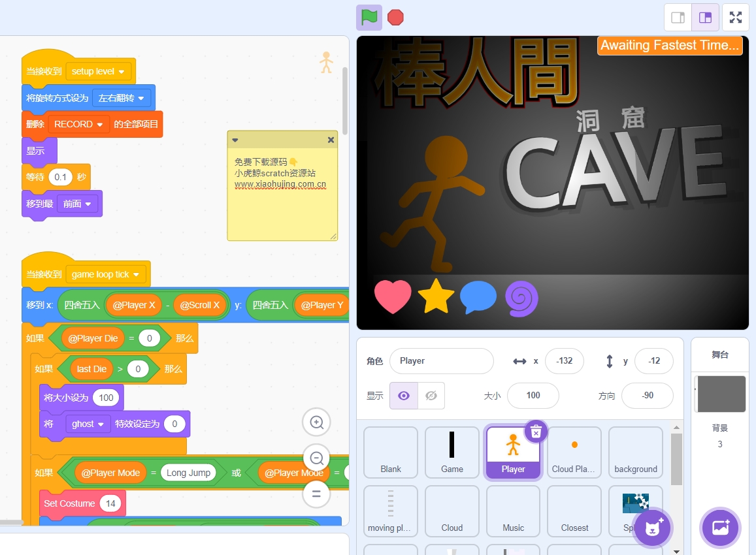This screenshot has height=555, width=756.
Task: Click the Long Jump text value
Action: [x=189, y=473]
